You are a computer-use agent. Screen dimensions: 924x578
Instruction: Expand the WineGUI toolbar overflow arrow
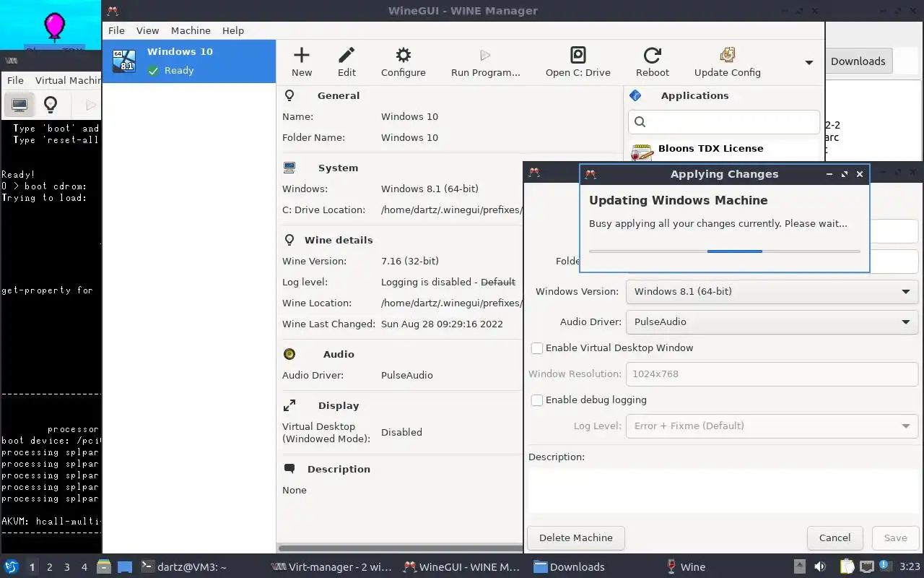click(x=809, y=63)
